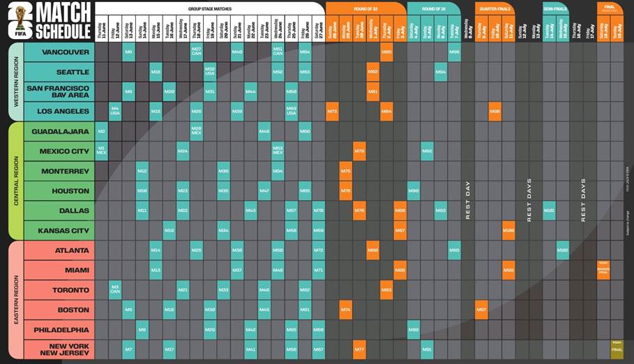Image resolution: width=634 pixels, height=364 pixels.
Task: Click the M100 quarter-final in Kansas City row
Action: 508,231
